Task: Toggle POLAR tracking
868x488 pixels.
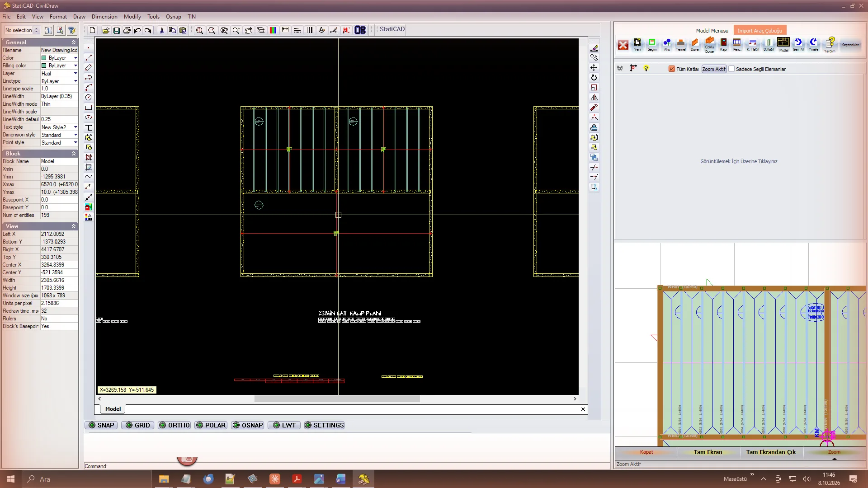Action: point(211,425)
